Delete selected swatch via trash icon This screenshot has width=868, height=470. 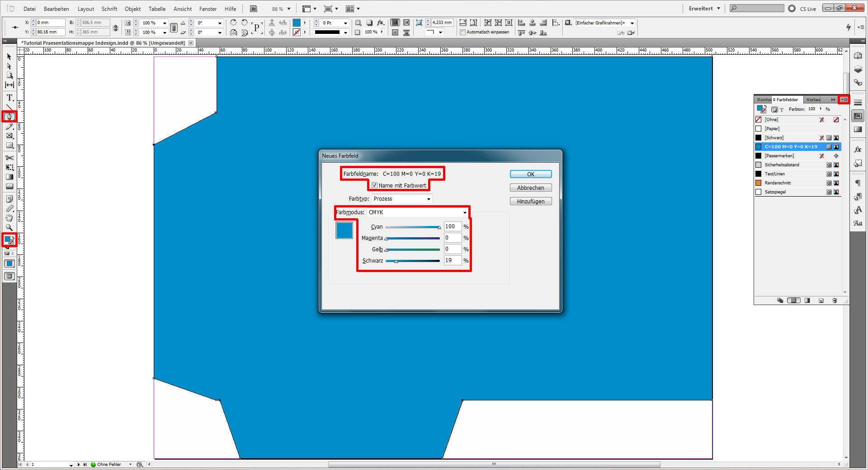[835, 301]
